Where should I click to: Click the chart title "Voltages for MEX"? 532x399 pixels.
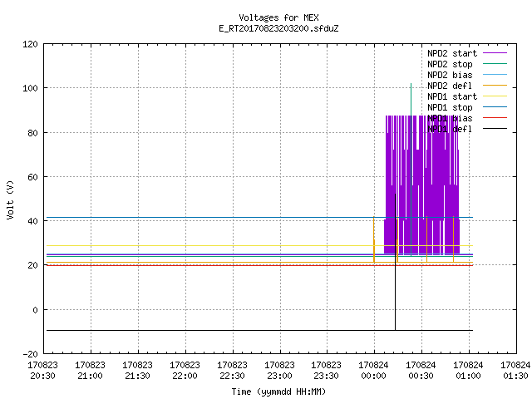point(278,17)
